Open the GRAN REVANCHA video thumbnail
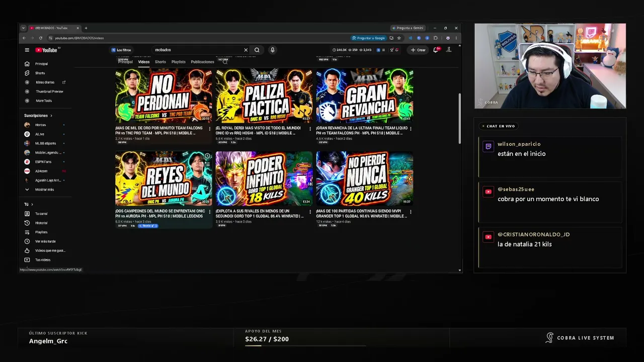This screenshot has height=362, width=644. point(365,96)
